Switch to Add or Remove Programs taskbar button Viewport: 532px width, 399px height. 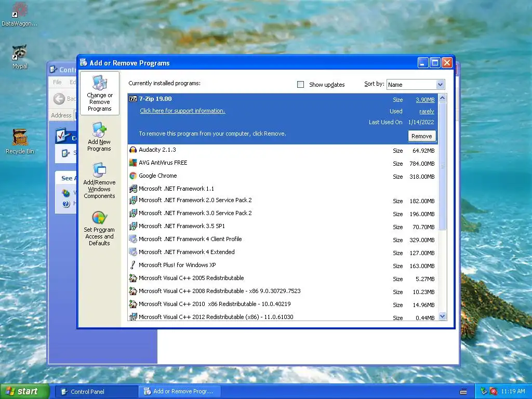pos(180,392)
